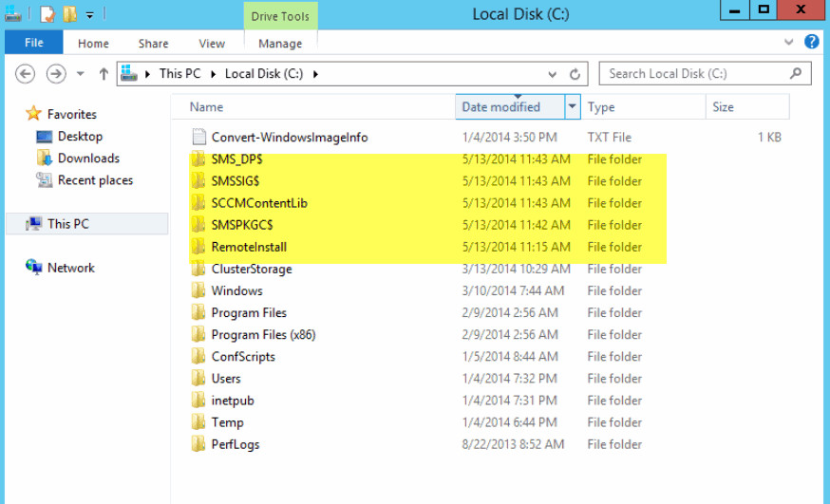Select the ConfScripts folder icon

coord(198,357)
